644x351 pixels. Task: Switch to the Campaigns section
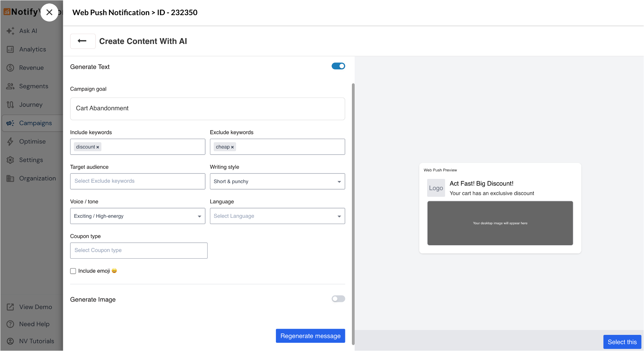35,123
